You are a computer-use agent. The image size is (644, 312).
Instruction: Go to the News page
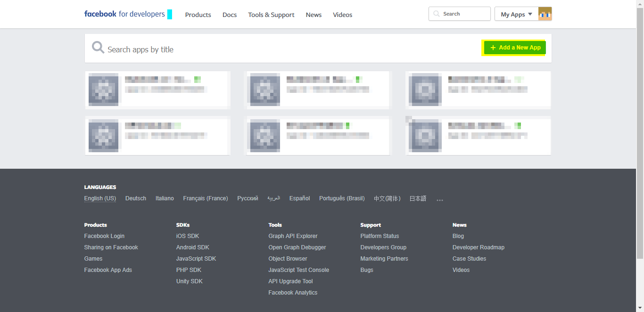(x=314, y=15)
